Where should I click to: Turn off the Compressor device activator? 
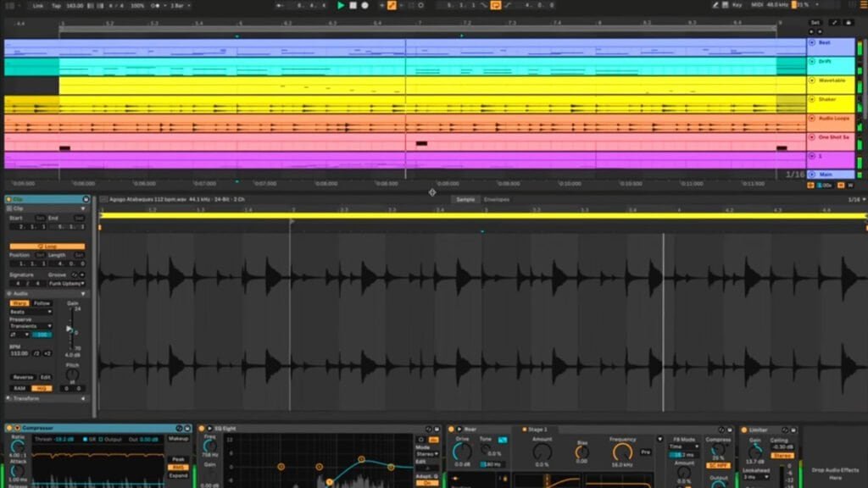[8, 428]
